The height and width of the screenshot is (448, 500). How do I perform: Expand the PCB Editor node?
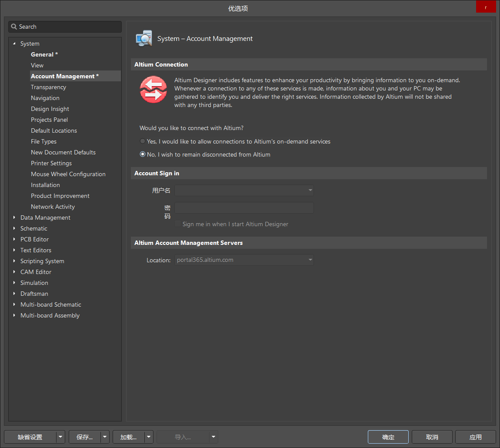coord(14,239)
